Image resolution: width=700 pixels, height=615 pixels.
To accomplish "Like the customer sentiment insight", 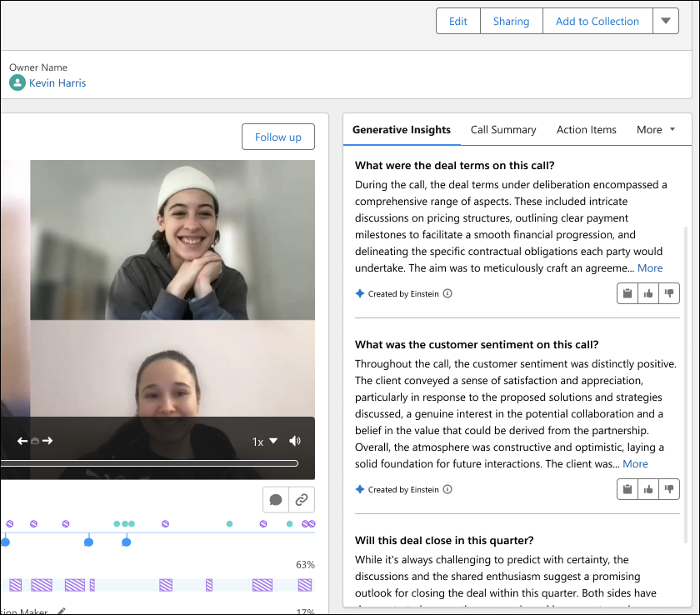I will click(648, 489).
